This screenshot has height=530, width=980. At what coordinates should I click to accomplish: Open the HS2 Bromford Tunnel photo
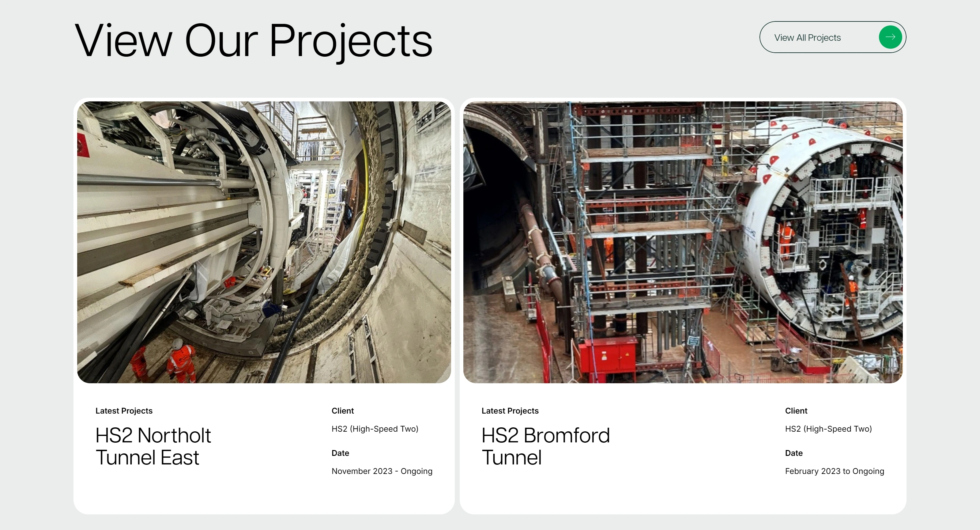(683, 242)
